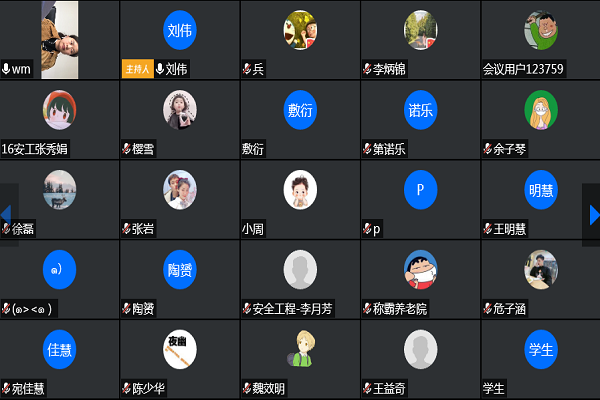Select wm's live video tile
The height and width of the screenshot is (400, 600).
(x=60, y=40)
